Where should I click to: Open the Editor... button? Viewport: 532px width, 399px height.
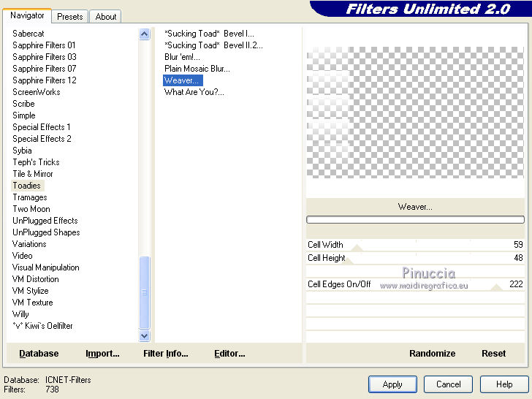tap(229, 354)
